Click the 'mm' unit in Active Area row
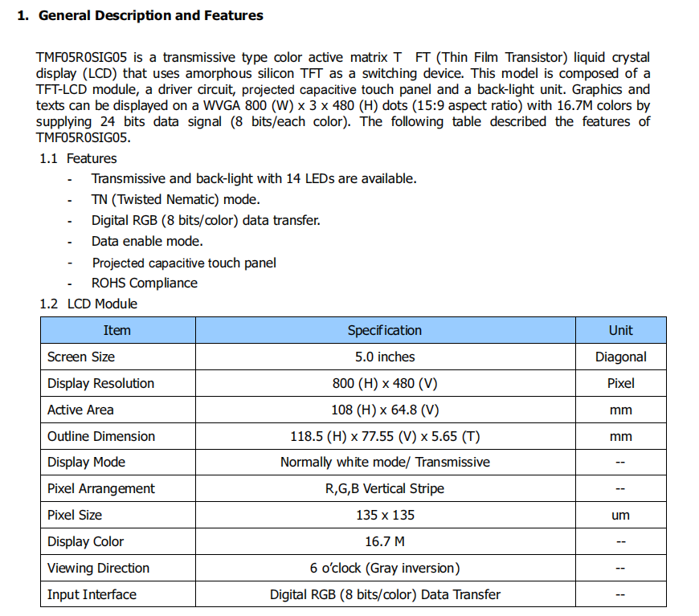 (620, 410)
